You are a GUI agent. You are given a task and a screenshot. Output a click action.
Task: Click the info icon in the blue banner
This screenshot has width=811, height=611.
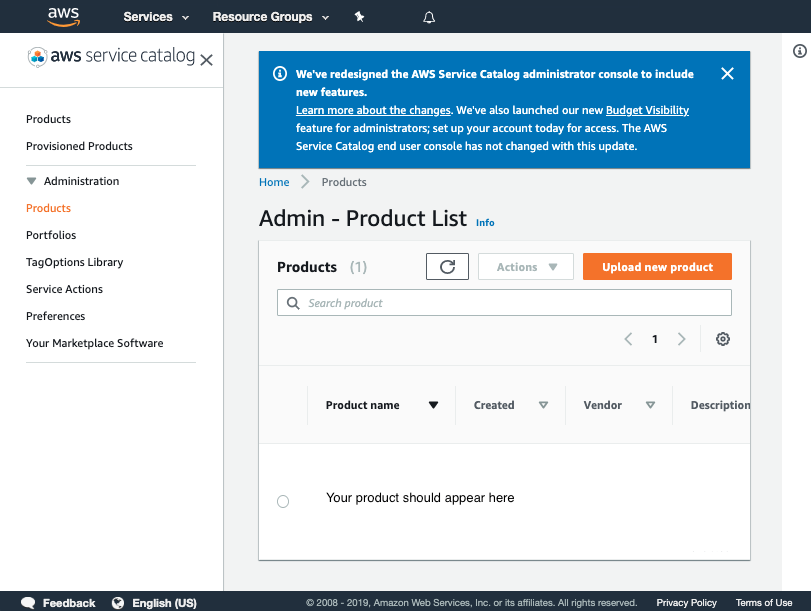(280, 73)
